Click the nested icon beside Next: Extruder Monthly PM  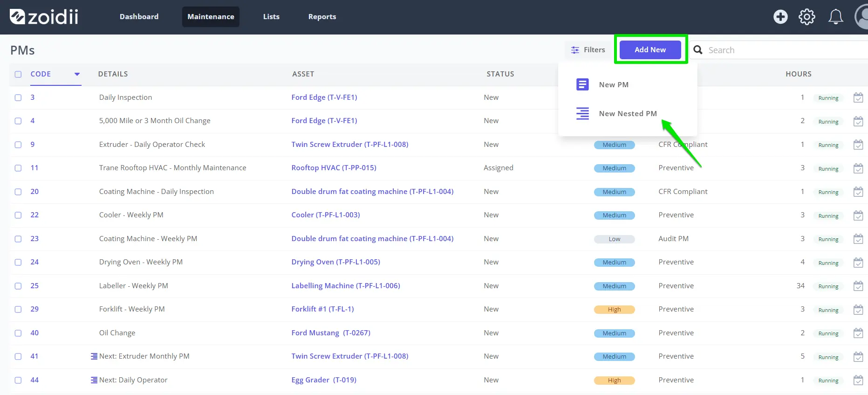[94, 356]
